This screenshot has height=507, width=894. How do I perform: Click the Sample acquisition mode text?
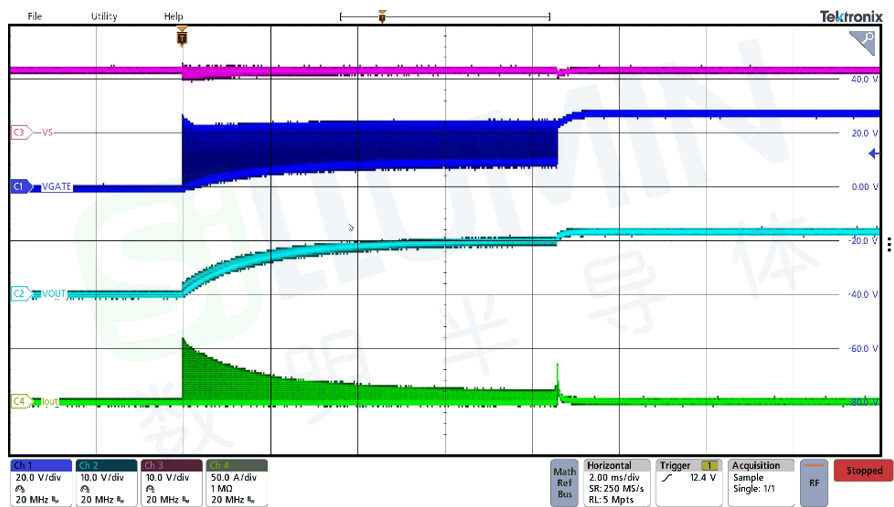[748, 477]
